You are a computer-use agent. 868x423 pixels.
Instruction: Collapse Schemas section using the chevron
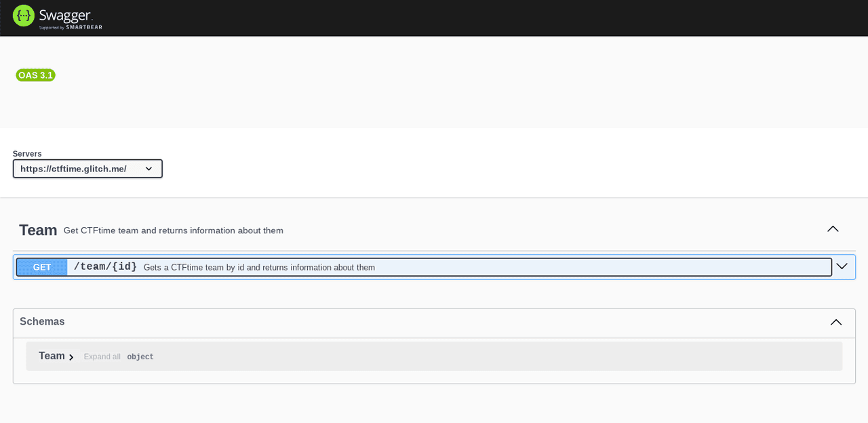(836, 322)
